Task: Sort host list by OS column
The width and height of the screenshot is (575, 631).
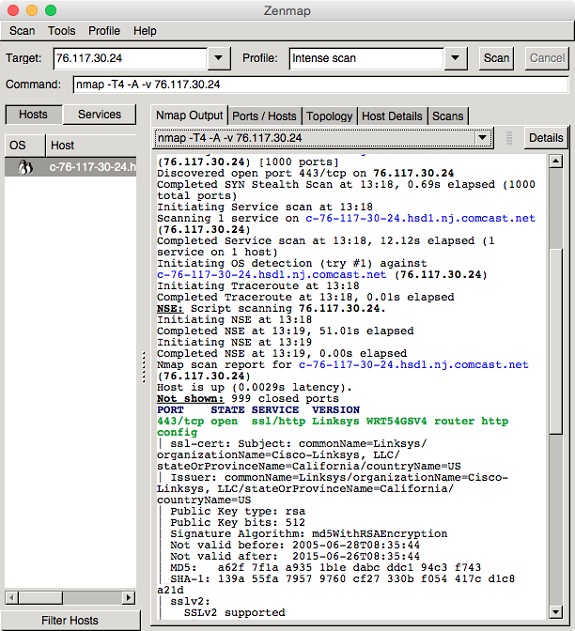Action: point(25,145)
